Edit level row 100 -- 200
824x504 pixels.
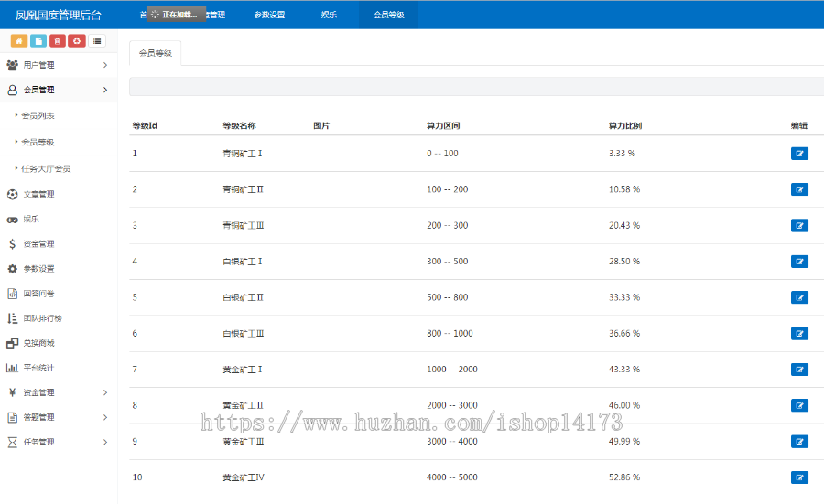pos(799,189)
